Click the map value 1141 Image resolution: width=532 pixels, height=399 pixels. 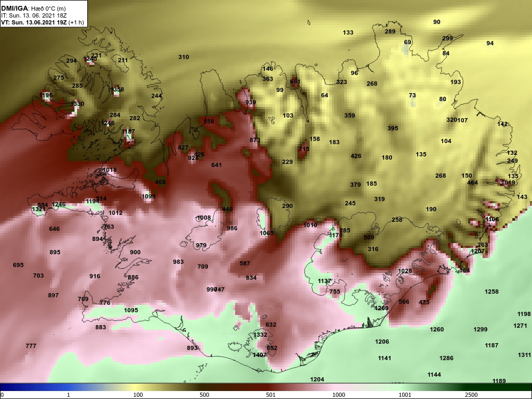pyautogui.click(x=385, y=358)
